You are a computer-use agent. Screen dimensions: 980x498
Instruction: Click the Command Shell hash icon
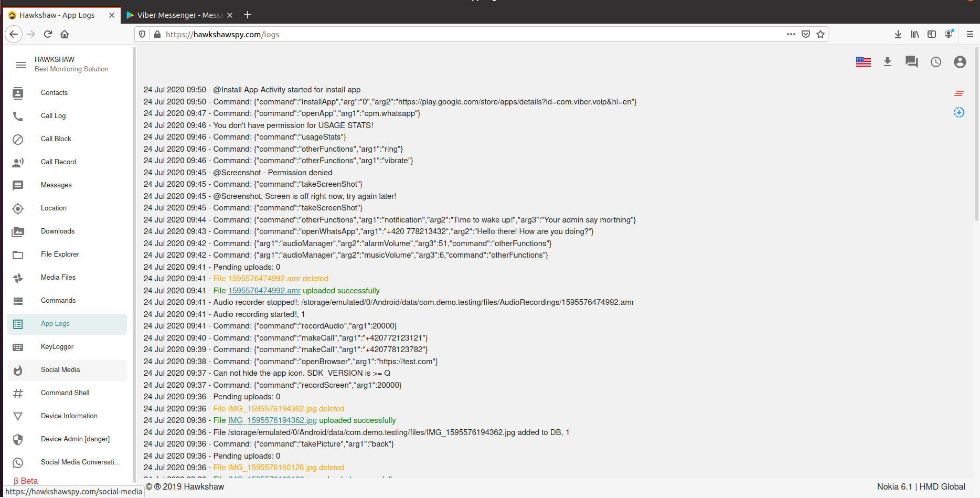click(x=18, y=393)
